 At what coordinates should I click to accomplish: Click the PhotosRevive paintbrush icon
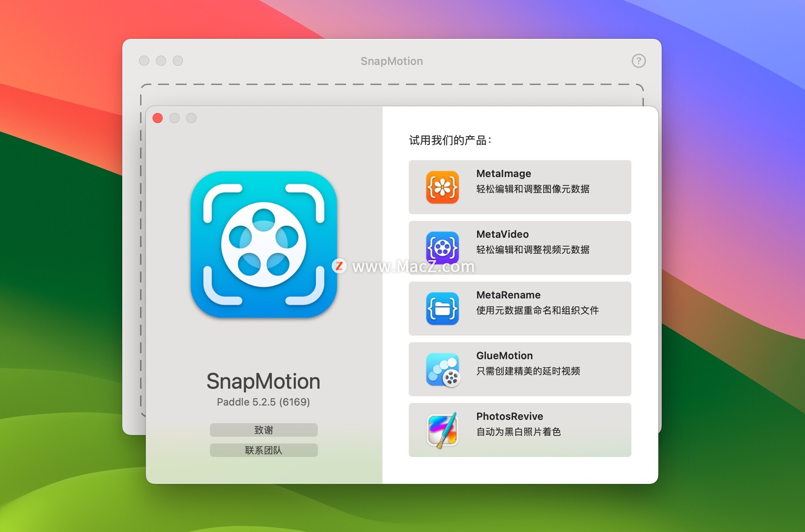(442, 430)
